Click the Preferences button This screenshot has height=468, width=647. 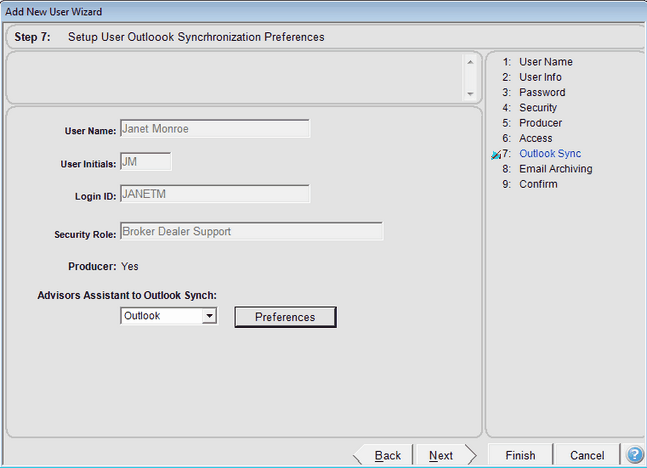(286, 317)
